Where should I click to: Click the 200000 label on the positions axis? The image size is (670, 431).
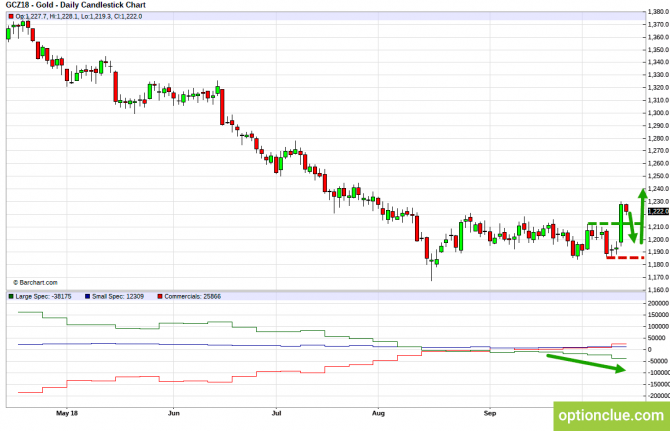[x=658, y=303]
